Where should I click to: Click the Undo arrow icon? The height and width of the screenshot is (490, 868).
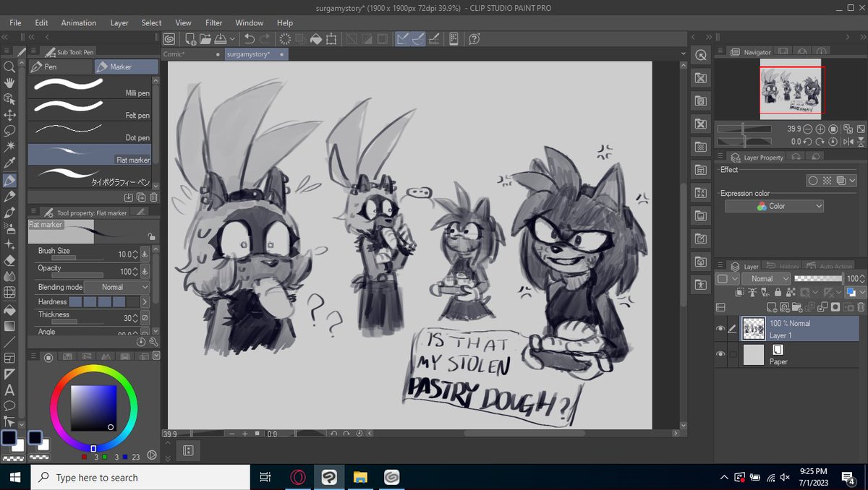coord(250,39)
